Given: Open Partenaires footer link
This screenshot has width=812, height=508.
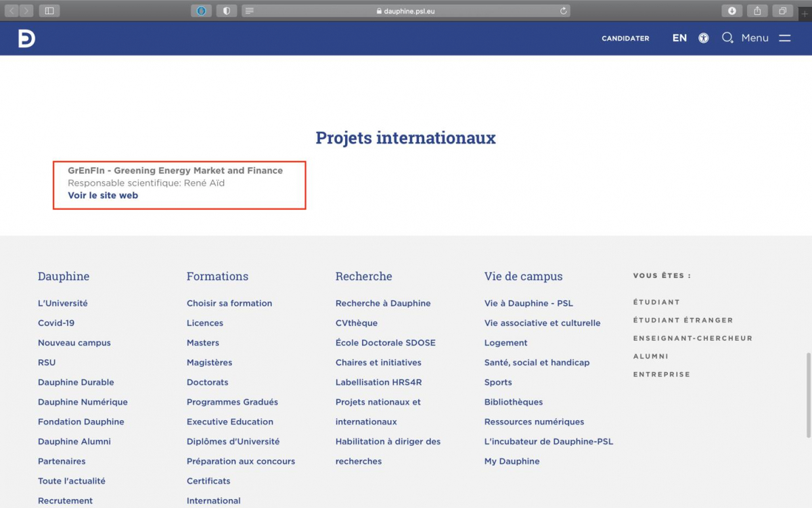Looking at the screenshot, I should point(62,461).
